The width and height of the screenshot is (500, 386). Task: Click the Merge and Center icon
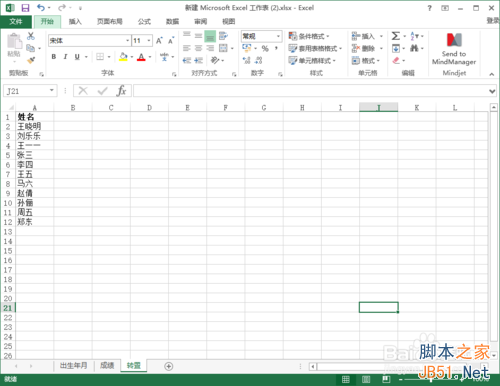point(223,48)
